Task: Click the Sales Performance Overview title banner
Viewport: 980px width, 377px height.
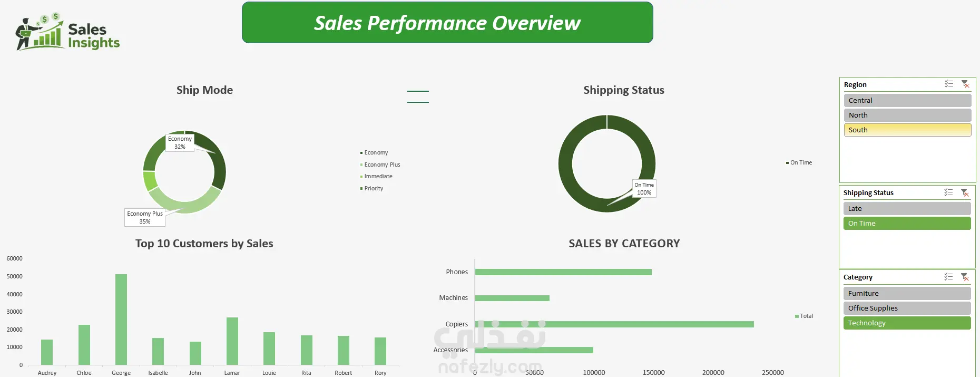Action: [447, 23]
